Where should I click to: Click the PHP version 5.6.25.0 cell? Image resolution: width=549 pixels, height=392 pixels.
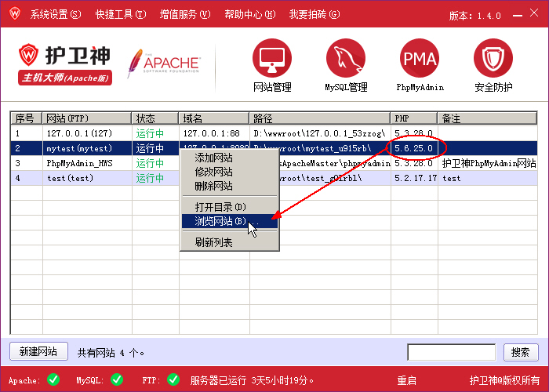(413, 148)
